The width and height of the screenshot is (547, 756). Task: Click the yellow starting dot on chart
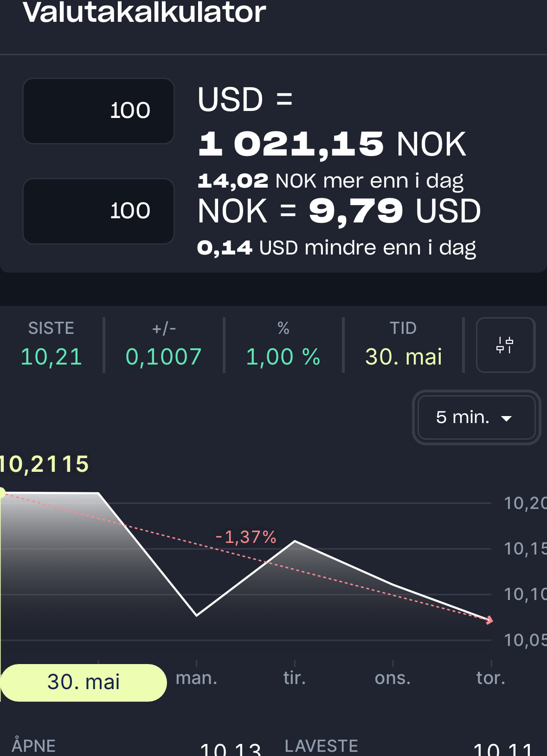click(2, 493)
